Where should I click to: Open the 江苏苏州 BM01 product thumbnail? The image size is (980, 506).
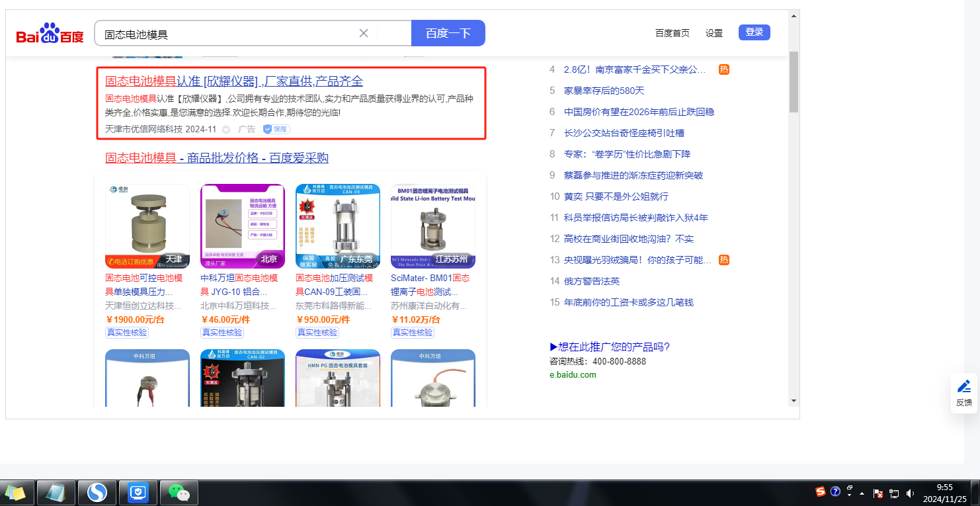tap(433, 226)
